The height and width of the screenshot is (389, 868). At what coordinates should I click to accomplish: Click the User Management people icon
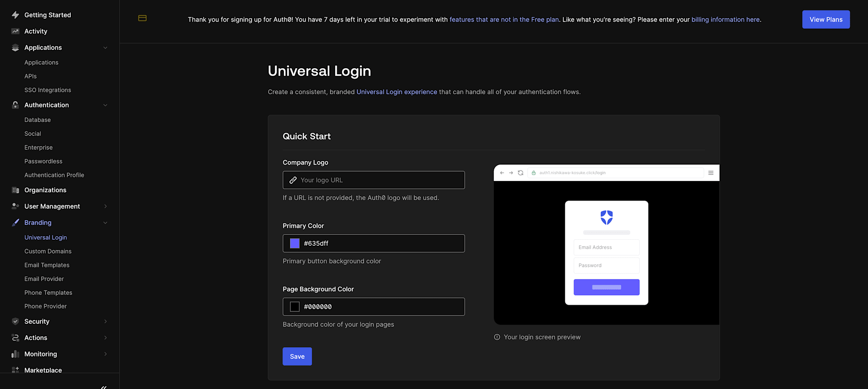16,206
